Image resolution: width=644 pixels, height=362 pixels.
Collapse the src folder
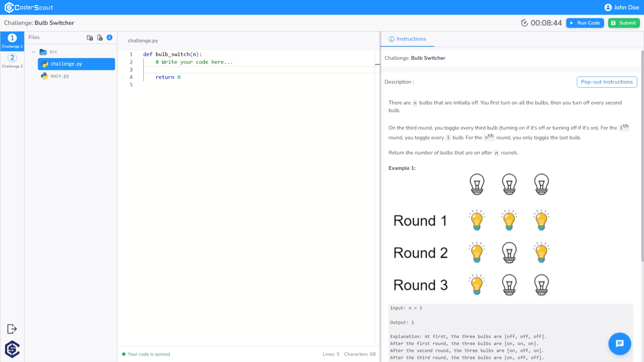point(34,52)
